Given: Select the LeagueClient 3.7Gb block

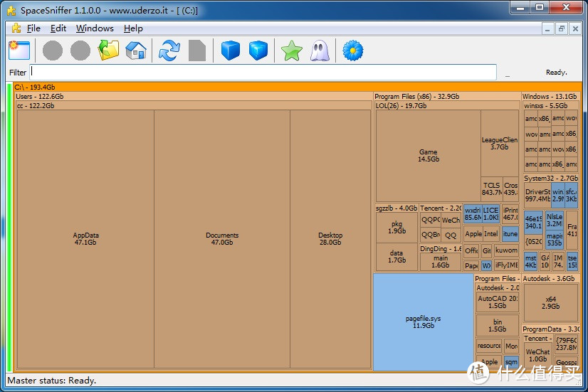Looking at the screenshot, I should tap(500, 143).
